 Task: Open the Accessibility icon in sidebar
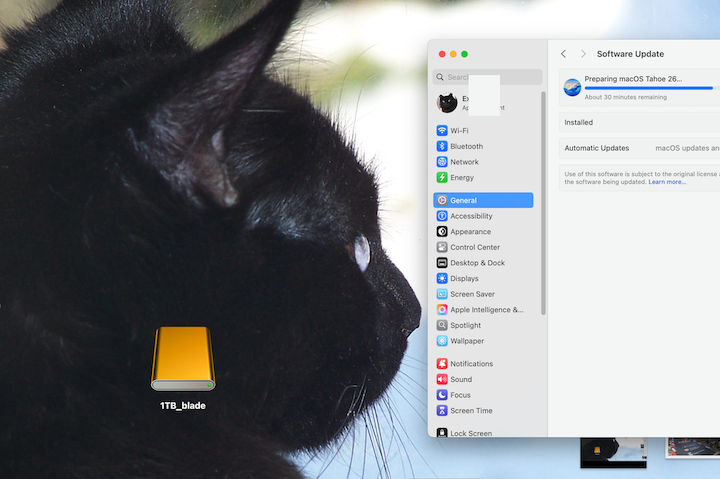pos(442,216)
